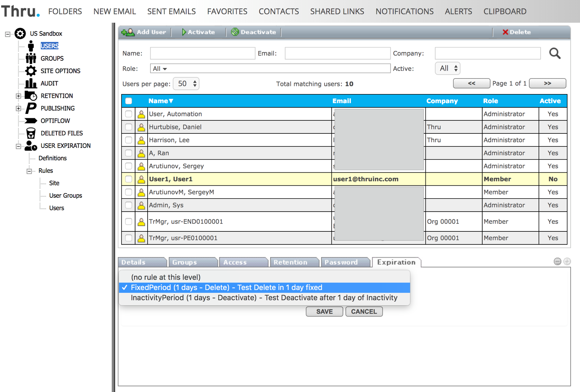Screen dimensions: 580x392
Task: Click the Deactivate user icon
Action: point(235,32)
